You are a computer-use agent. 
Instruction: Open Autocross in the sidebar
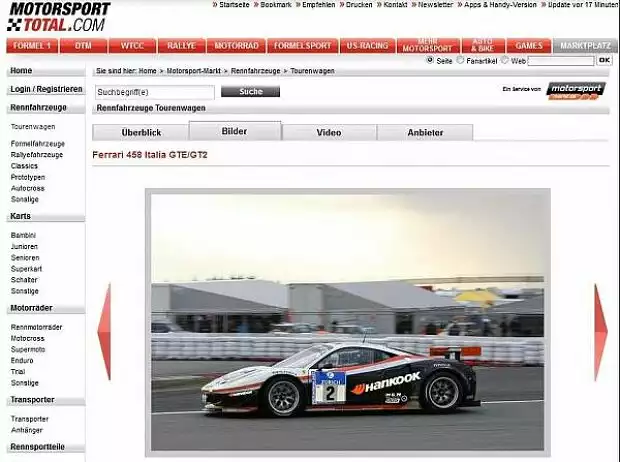pyautogui.click(x=27, y=188)
